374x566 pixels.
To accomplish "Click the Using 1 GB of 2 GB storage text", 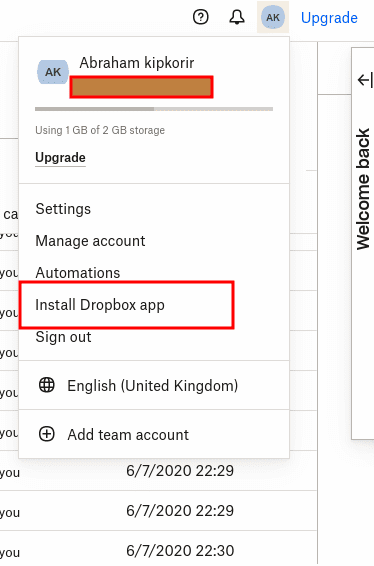I will point(100,130).
